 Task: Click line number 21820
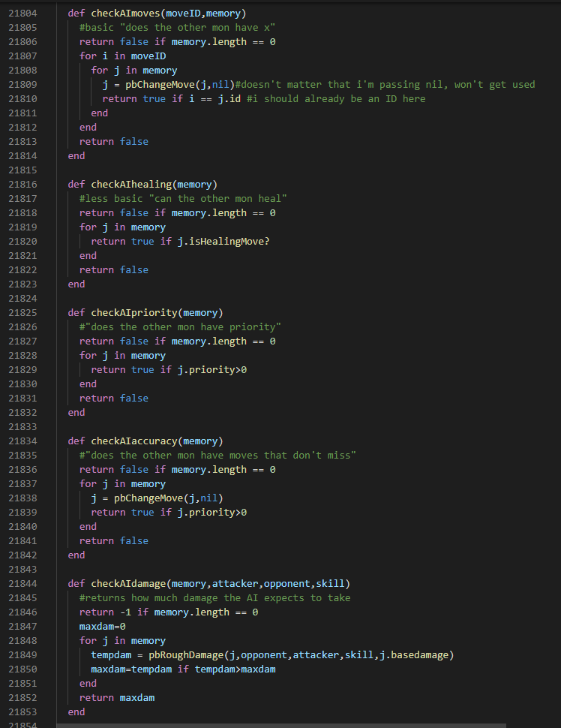22,242
